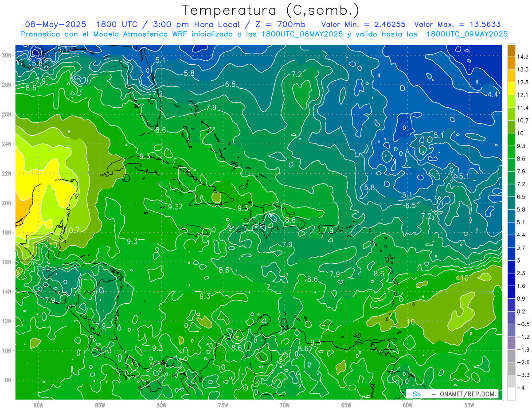Viewport: 532px width, 411px height.
Task: Pick blue swatch between 3 and 3.7
Action: click(x=511, y=254)
